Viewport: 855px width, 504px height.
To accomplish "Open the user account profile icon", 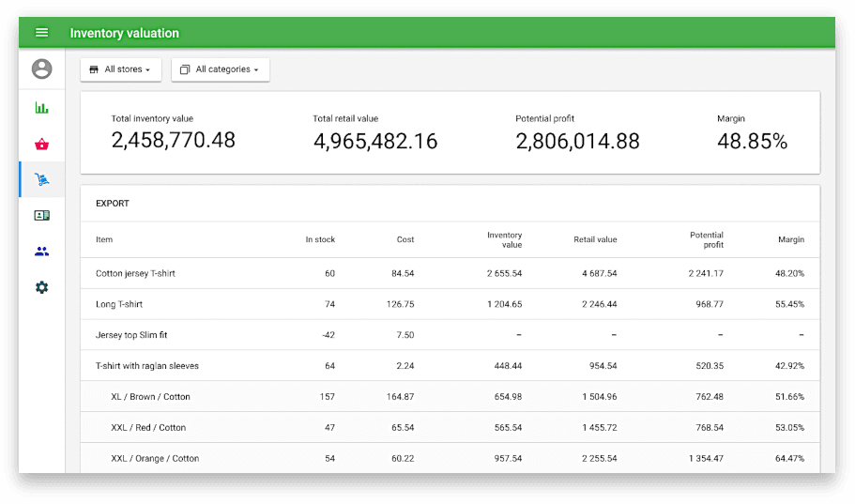I will (x=41, y=69).
